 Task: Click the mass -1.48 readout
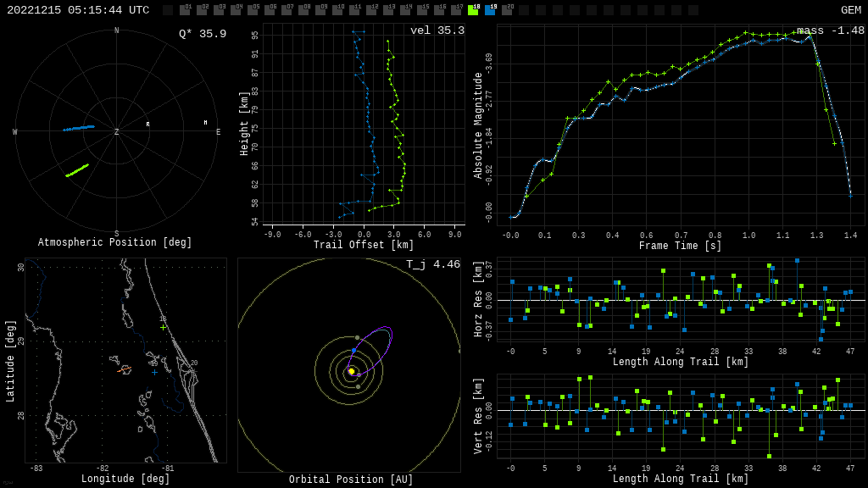pyautogui.click(x=830, y=30)
